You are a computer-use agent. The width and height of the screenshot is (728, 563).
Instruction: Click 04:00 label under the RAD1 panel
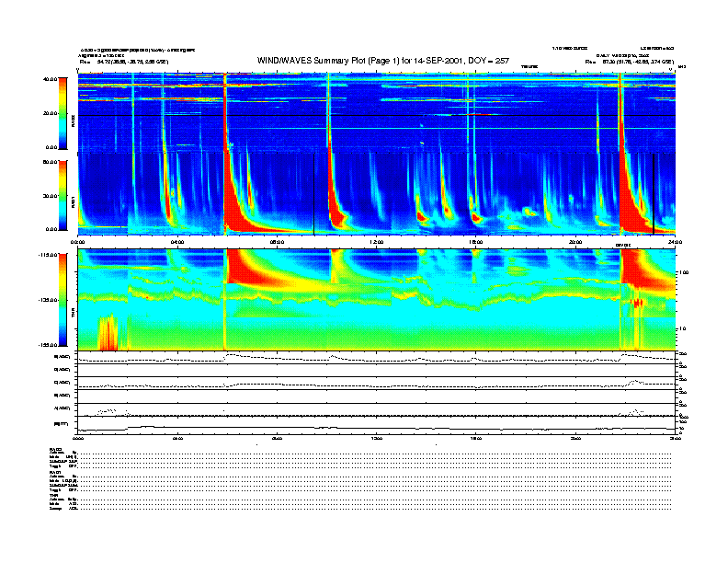point(177,242)
